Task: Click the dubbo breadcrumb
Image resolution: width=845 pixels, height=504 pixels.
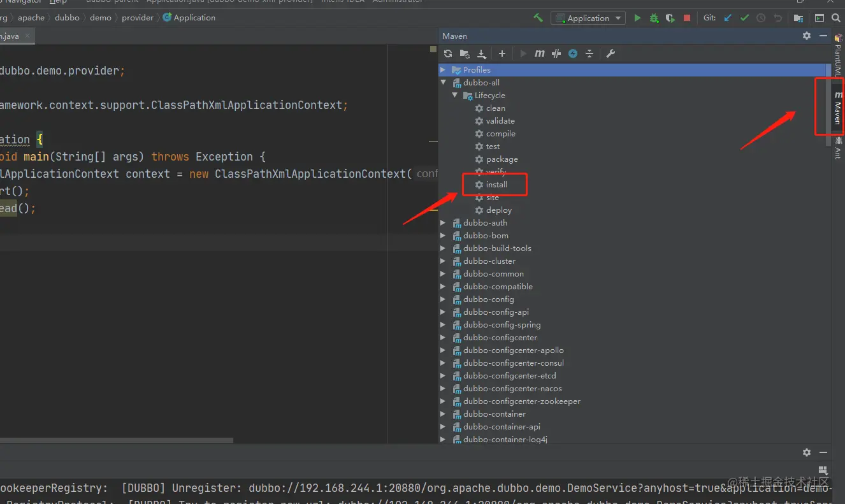Action: click(67, 18)
